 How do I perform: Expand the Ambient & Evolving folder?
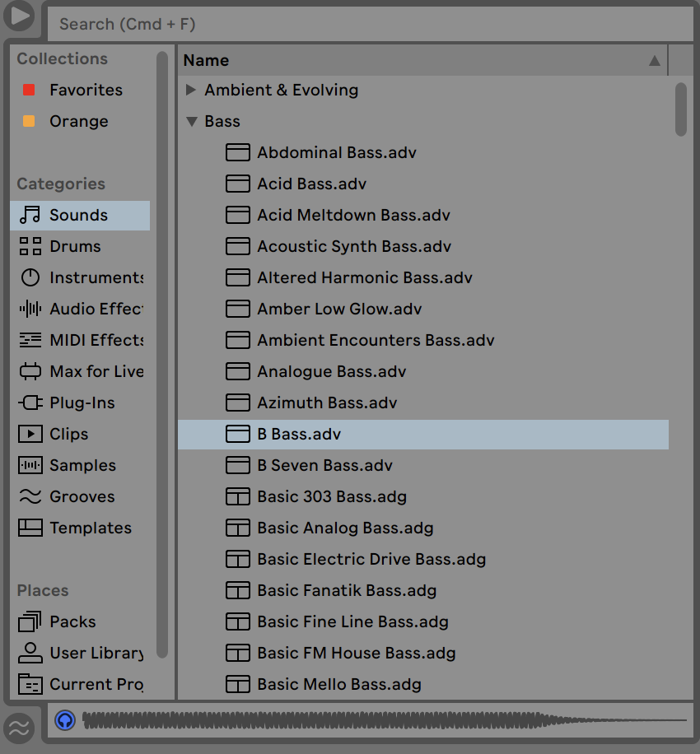191,90
